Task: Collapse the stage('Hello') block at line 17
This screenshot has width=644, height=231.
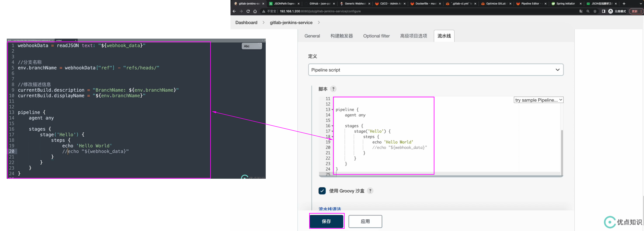Action: [333, 131]
